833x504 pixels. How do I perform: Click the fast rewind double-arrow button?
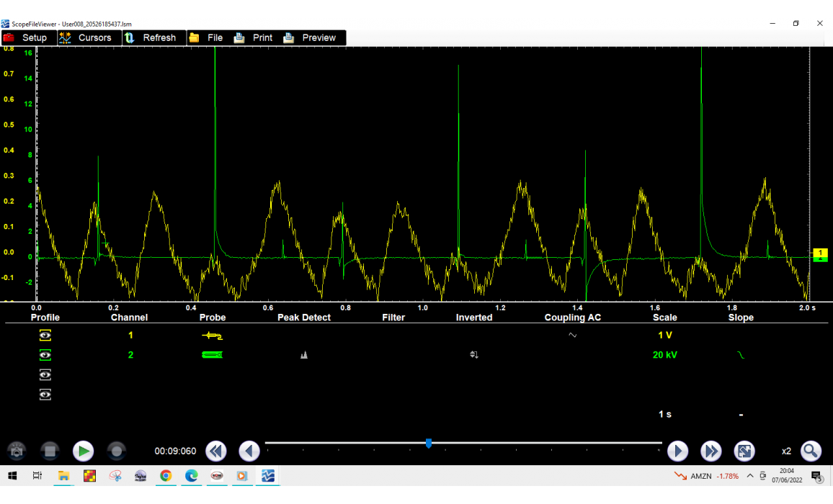tap(216, 451)
